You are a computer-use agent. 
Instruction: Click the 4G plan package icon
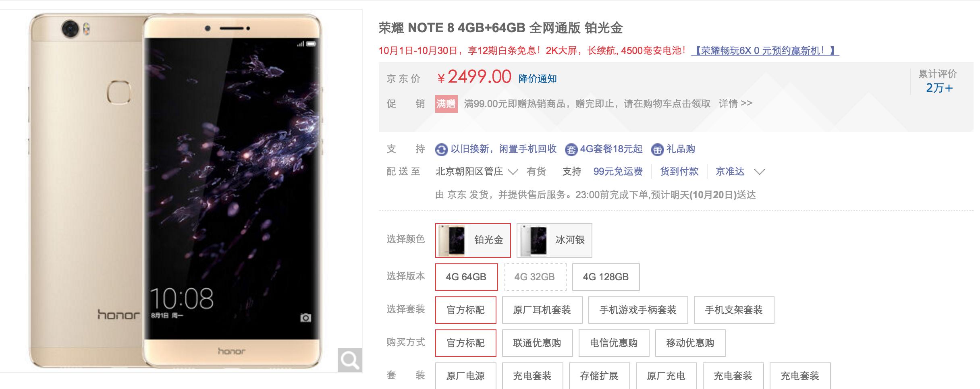(x=571, y=150)
